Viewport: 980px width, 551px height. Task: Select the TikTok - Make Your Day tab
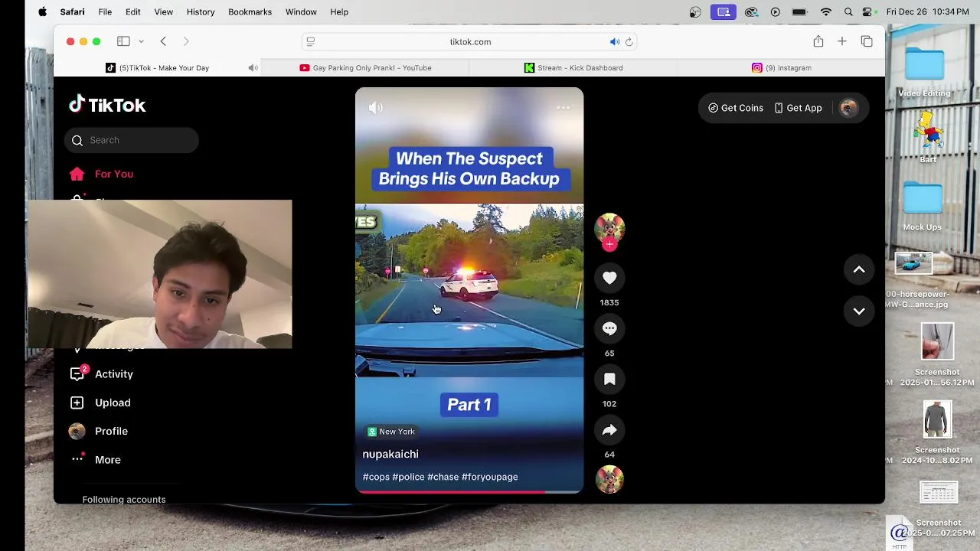tap(158, 68)
